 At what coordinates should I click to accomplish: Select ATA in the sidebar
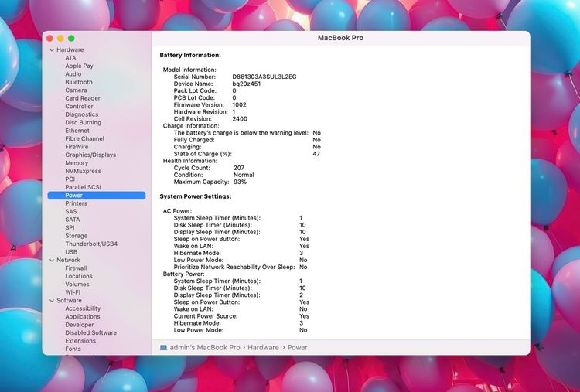(x=70, y=58)
